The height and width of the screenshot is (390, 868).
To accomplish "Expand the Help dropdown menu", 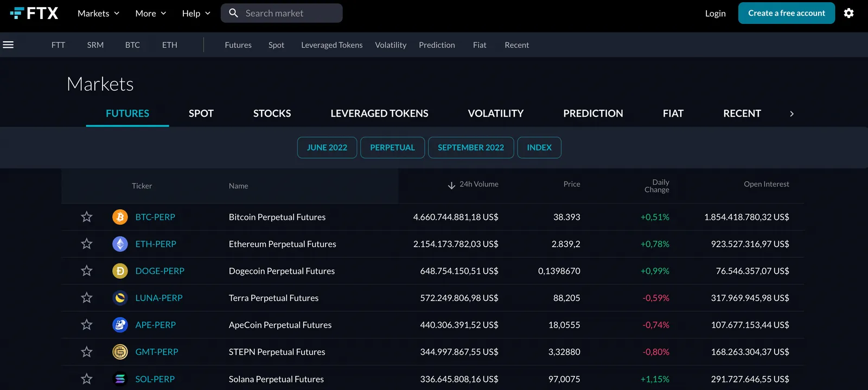I will click(x=196, y=13).
